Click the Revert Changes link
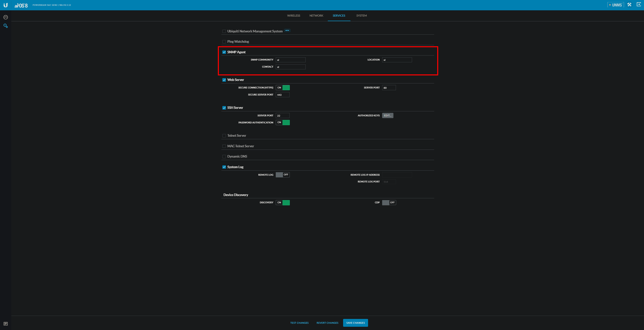 [x=327, y=323]
